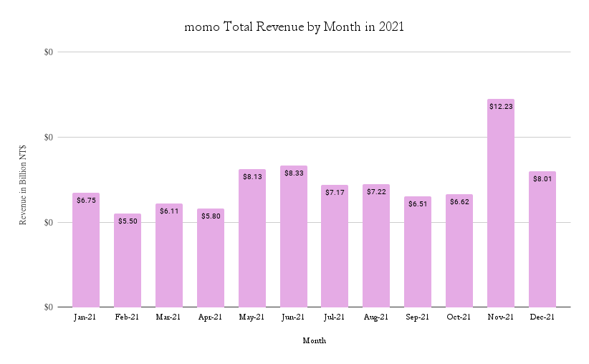Image resolution: width=589 pixels, height=364 pixels.
Task: Select the Jun-21 axis label
Action: [293, 317]
